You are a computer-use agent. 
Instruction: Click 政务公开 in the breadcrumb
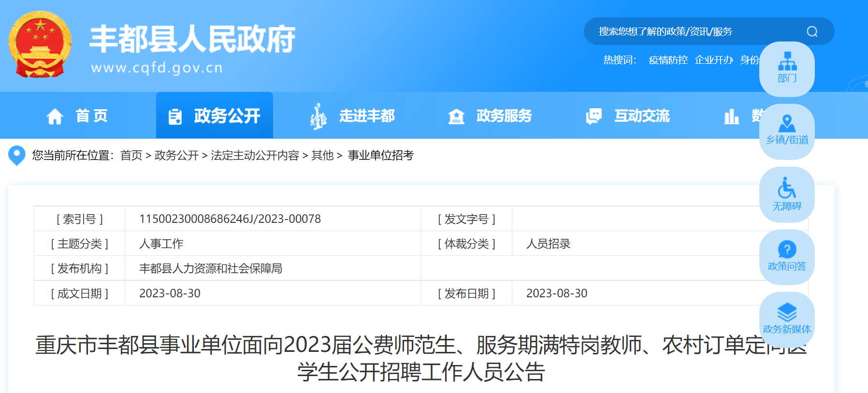176,155
